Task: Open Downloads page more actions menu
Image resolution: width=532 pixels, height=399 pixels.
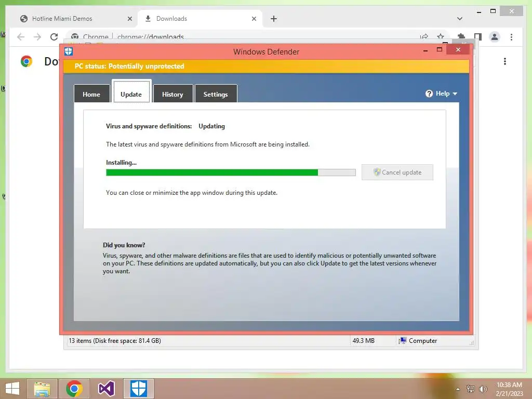Action: 505,61
